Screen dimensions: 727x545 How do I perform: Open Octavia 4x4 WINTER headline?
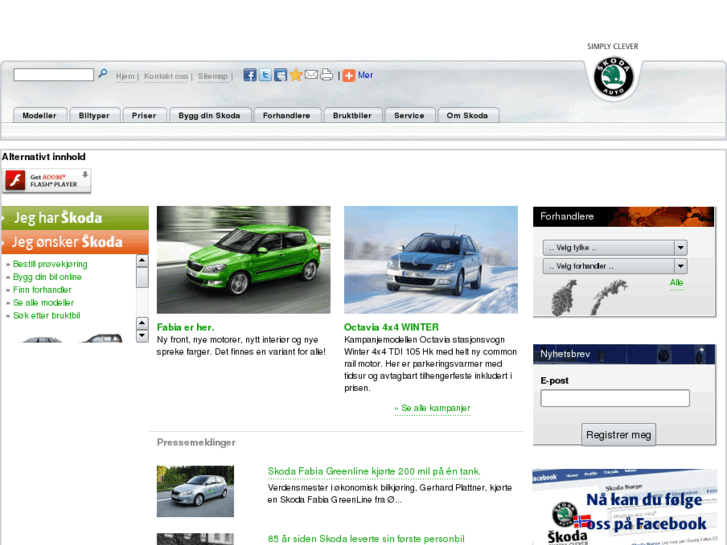coord(391,327)
